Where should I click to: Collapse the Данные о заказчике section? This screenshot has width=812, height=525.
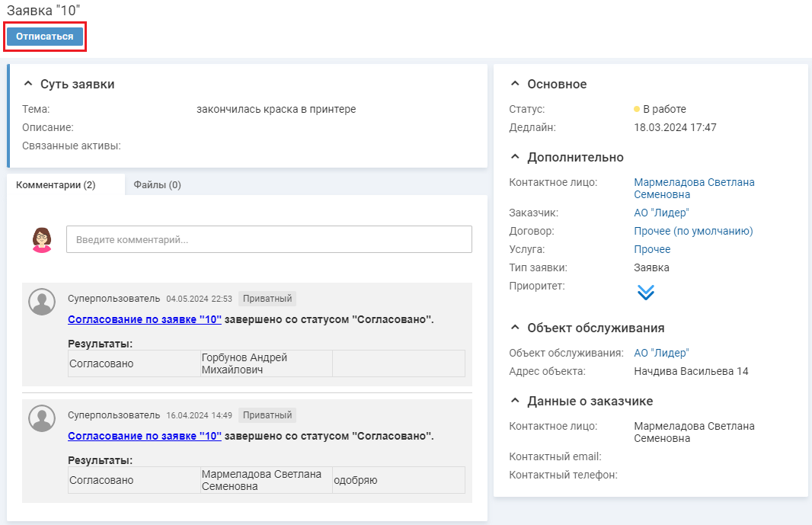(x=515, y=402)
